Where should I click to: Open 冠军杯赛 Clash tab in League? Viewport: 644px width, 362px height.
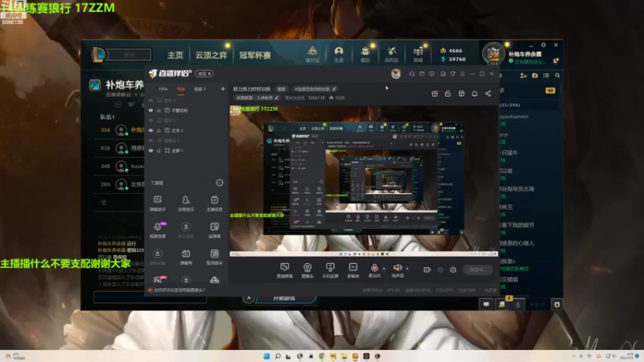[255, 55]
